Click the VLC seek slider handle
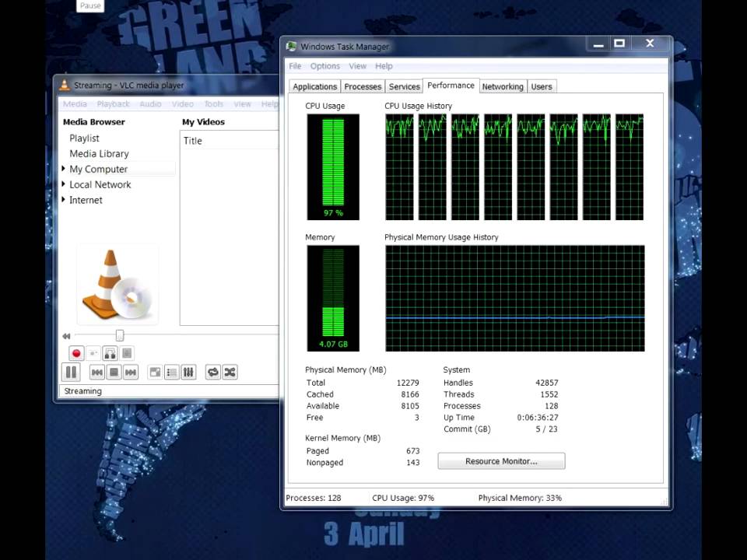Screen dimensions: 747x560 120,336
